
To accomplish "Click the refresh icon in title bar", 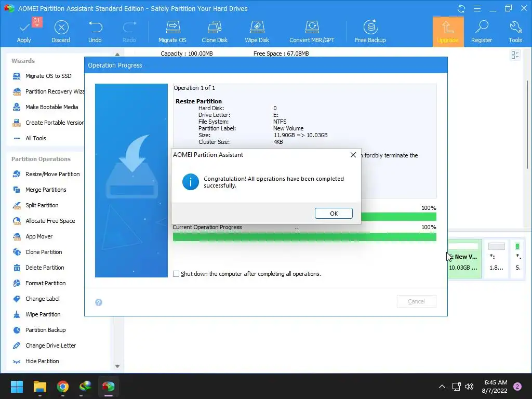I will (x=461, y=9).
